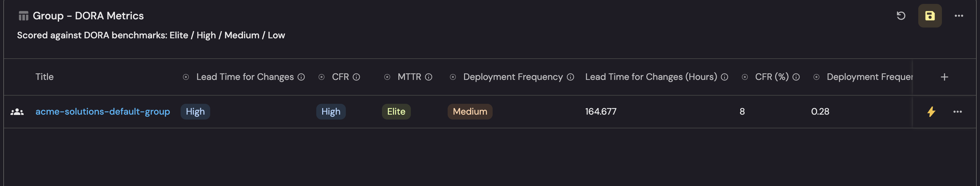Screen dimensions: 980x186
Task: Click the info icon next to MTTR
Action: (428, 77)
